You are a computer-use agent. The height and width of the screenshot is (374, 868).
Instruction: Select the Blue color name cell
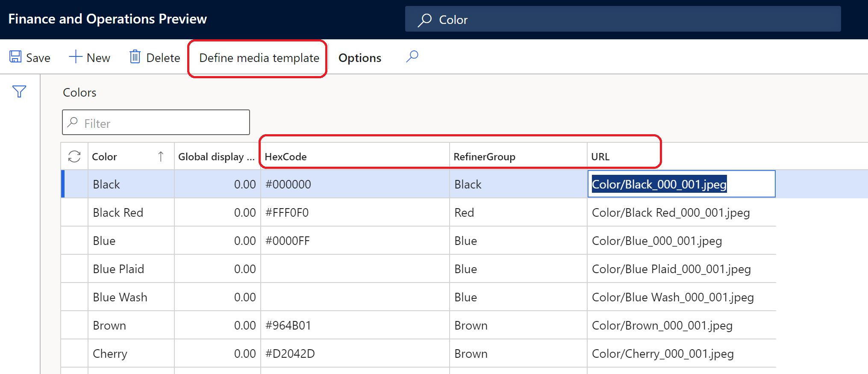131,241
